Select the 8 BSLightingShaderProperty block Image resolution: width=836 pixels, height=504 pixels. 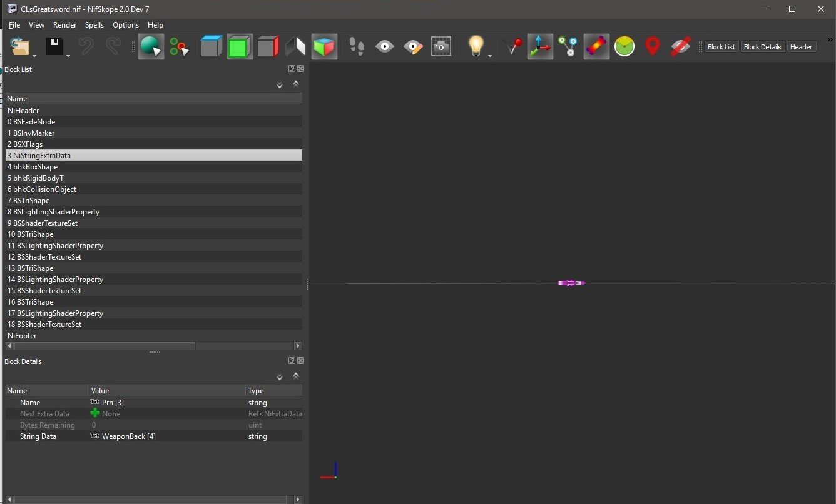tap(154, 212)
